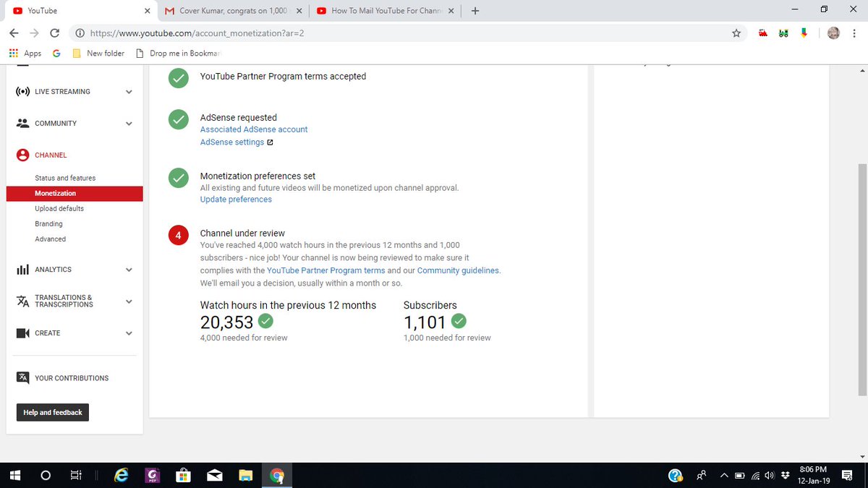This screenshot has height=488, width=868.
Task: Click the volume speaker tray icon
Action: [x=769, y=476]
